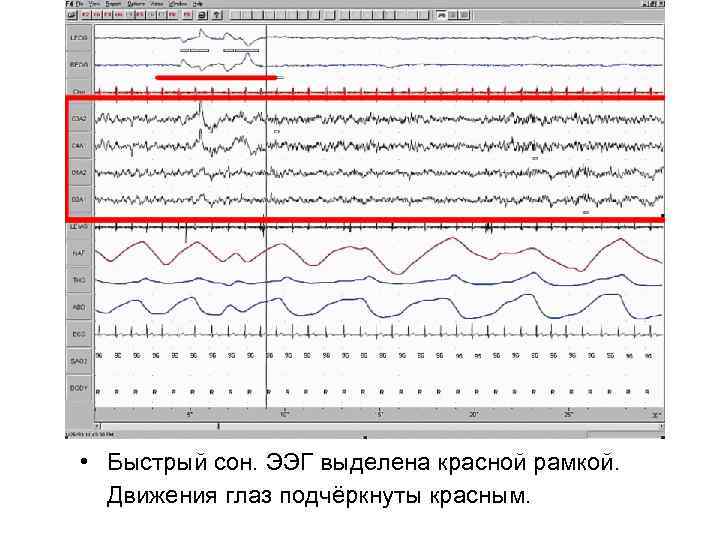Viewport: 720px width, 540px height.
Task: Click the leftmost toolbar icon
Action: pyautogui.click(x=72, y=15)
